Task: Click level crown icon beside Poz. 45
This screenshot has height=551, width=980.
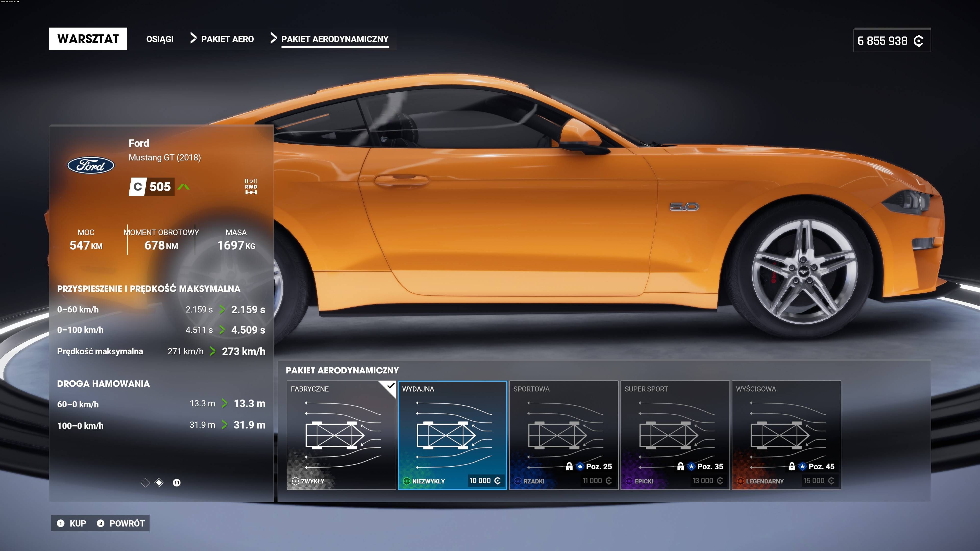Action: pyautogui.click(x=802, y=467)
